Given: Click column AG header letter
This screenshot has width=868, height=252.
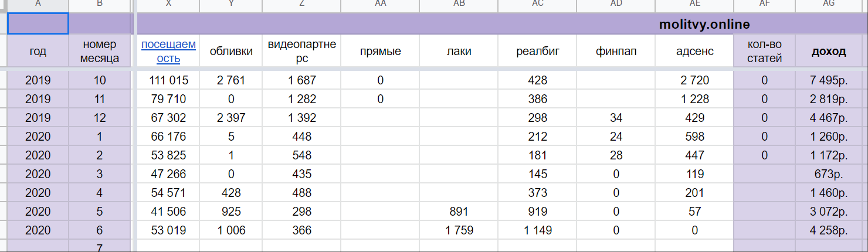Looking at the screenshot, I should point(829,4).
